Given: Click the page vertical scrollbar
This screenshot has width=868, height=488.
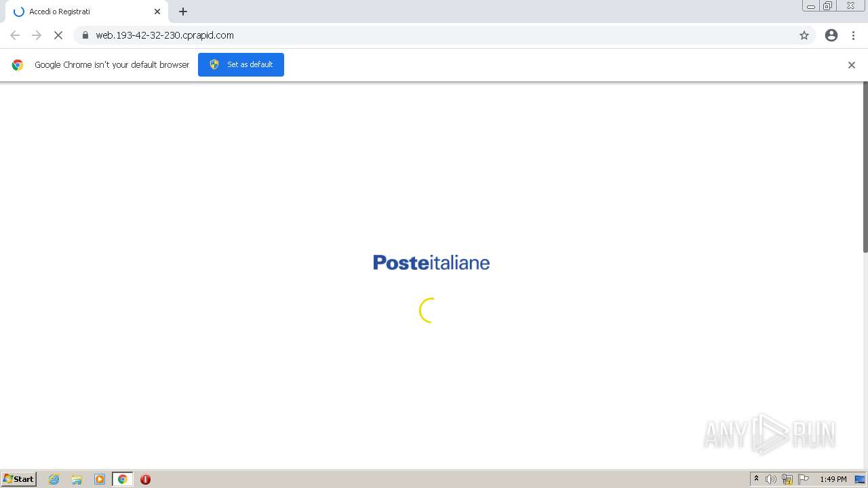Looking at the screenshot, I should pyautogui.click(x=865, y=167).
